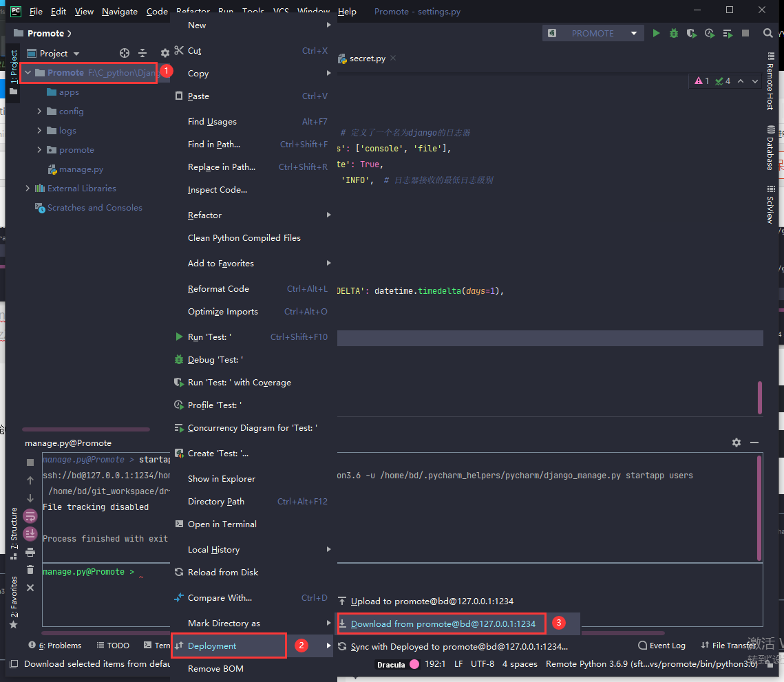
Task: Open the Navigate menu
Action: coord(120,11)
